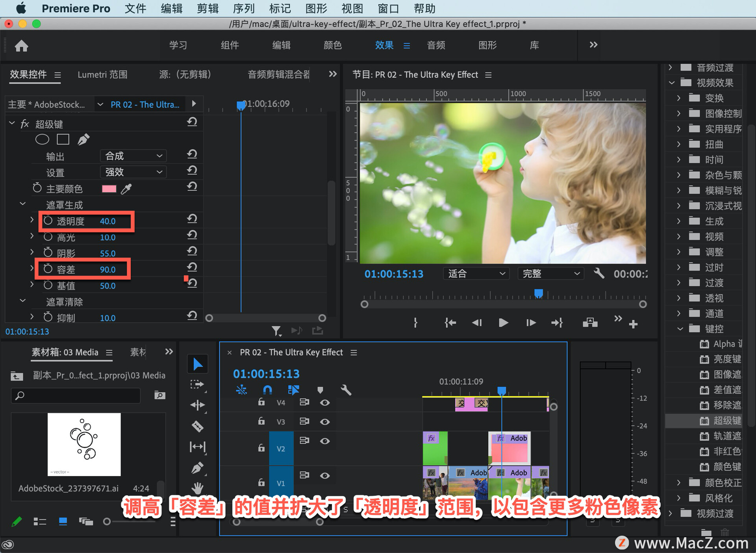Viewport: 756px width, 553px height.
Task: Reset the 容差 parameter
Action: point(192,267)
